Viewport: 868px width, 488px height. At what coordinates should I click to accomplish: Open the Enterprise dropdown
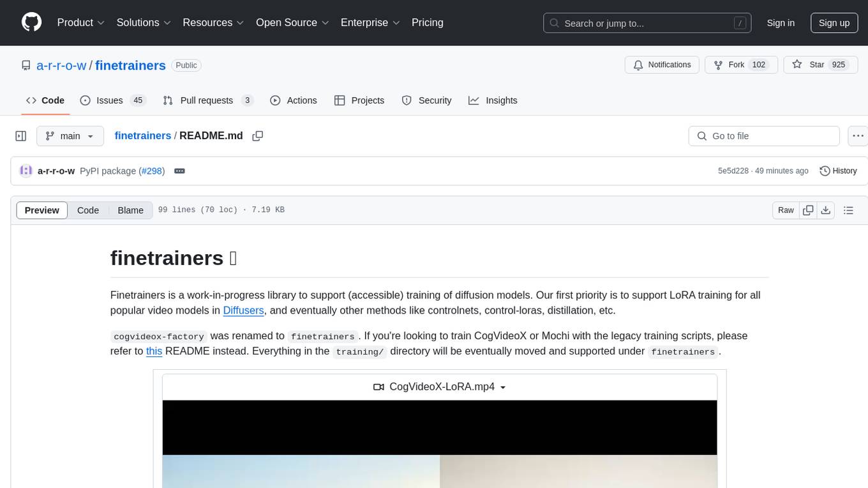(370, 22)
